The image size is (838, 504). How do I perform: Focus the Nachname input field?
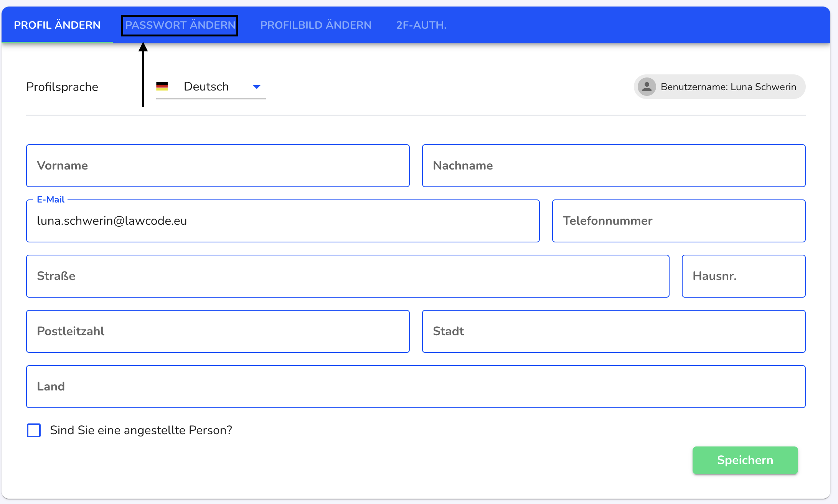coord(614,166)
